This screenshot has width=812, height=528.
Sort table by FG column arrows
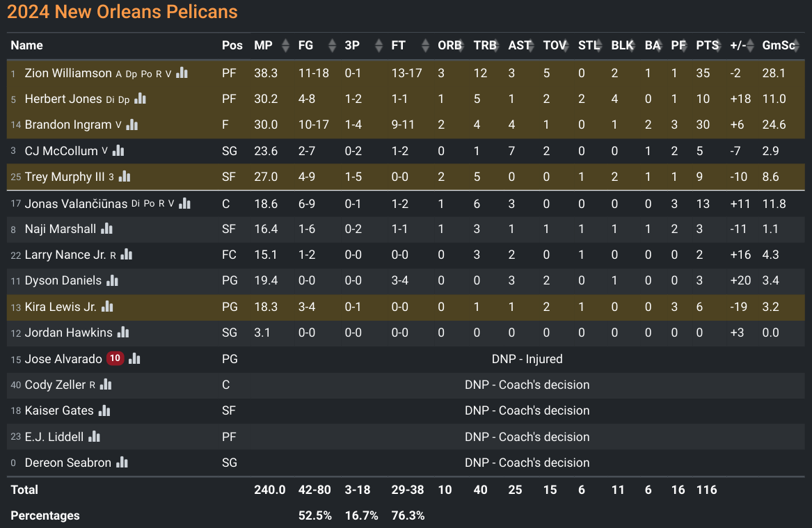pos(332,45)
